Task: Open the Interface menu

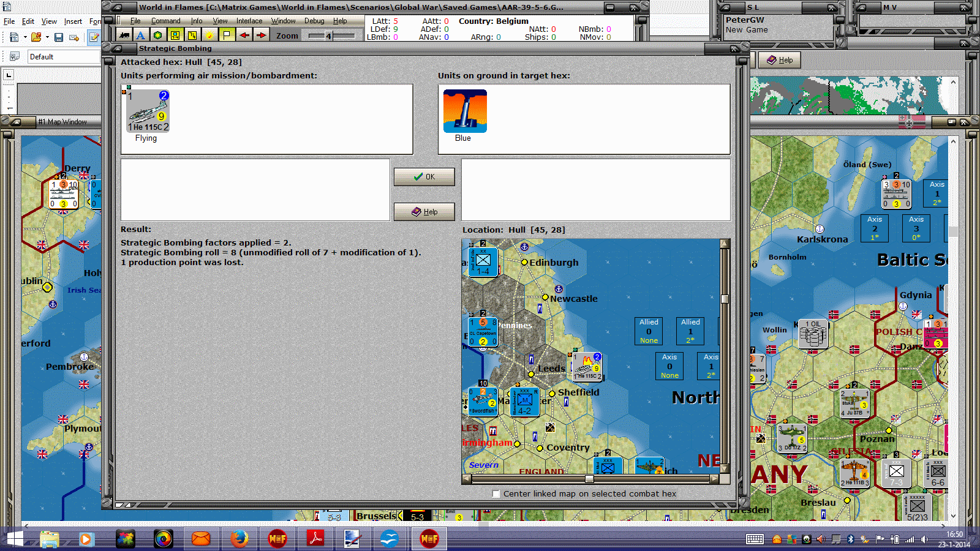Action: pos(249,21)
